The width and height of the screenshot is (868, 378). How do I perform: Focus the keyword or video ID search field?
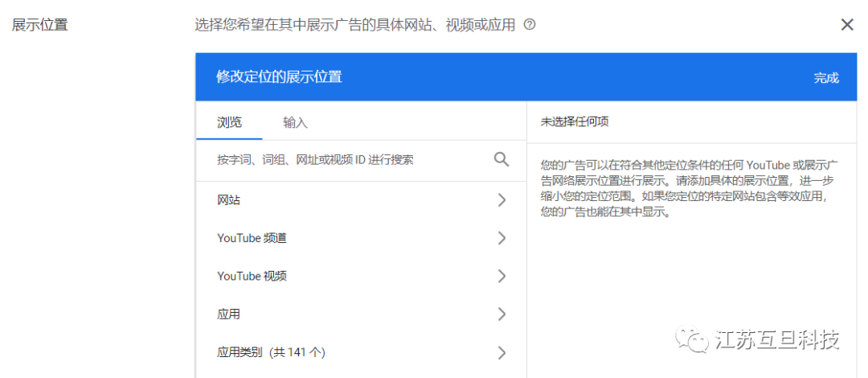pyautogui.click(x=346, y=160)
